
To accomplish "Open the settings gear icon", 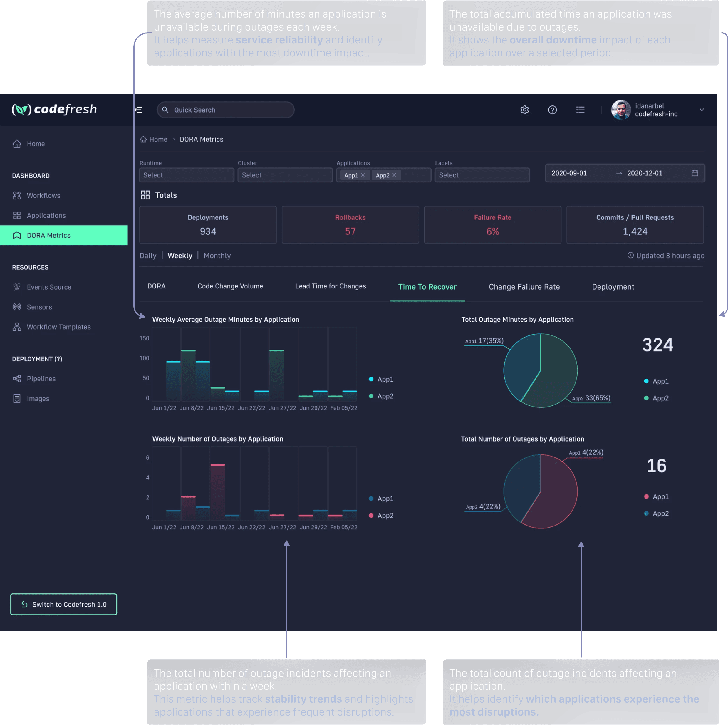I will [x=524, y=110].
